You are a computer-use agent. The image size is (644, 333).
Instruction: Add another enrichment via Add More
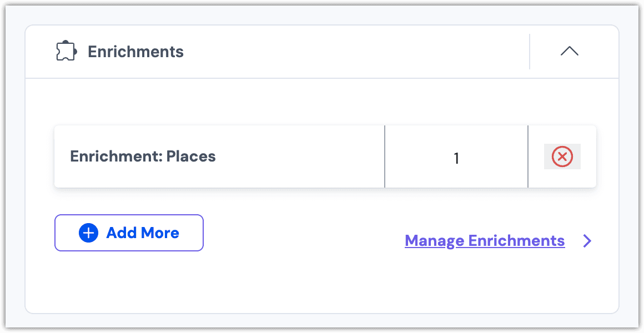129,233
